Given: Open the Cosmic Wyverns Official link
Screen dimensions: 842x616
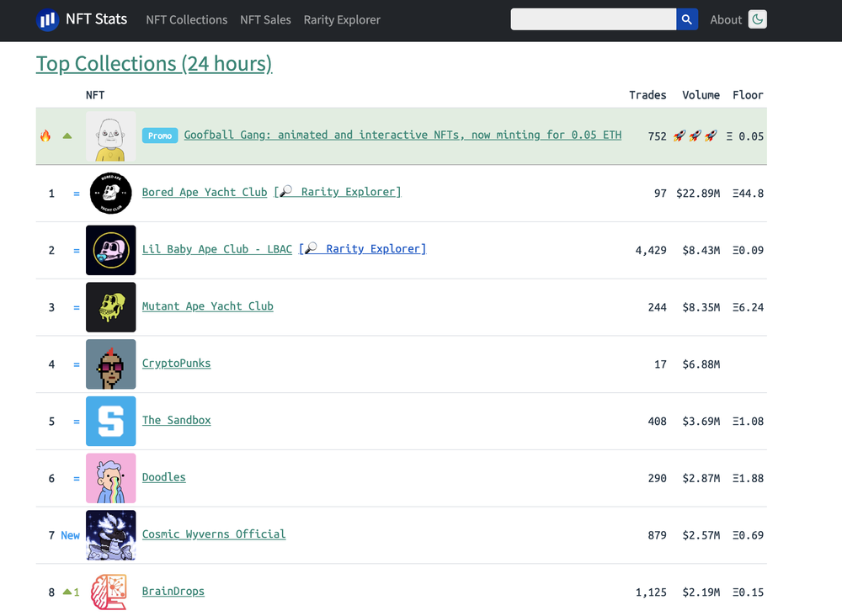Looking at the screenshot, I should [x=214, y=534].
